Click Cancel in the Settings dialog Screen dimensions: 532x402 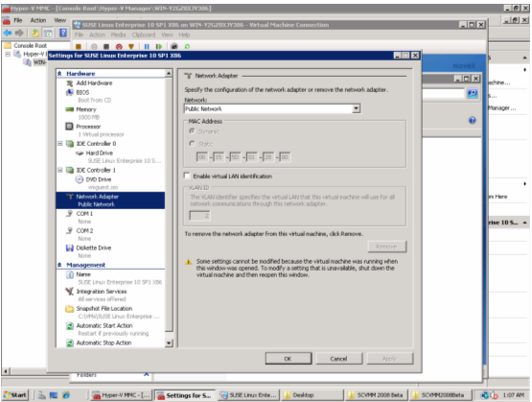pyautogui.click(x=339, y=359)
